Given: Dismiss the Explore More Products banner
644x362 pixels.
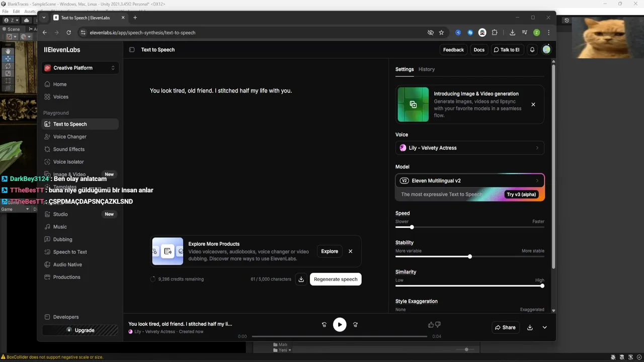Looking at the screenshot, I should (x=351, y=251).
